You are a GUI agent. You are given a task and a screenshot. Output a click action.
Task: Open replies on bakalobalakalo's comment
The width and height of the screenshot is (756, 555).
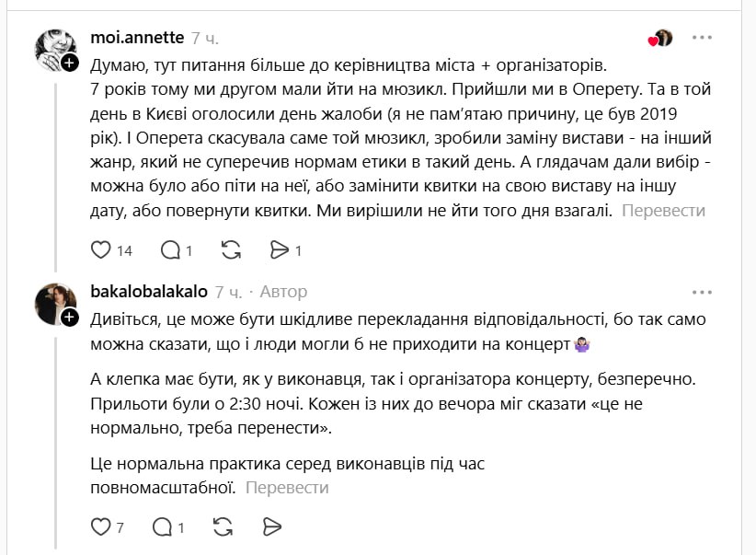click(x=163, y=526)
